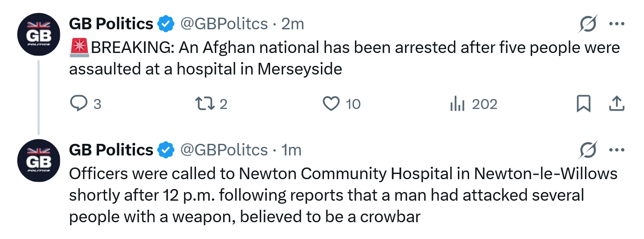Bookmark the first tweet
Screen dimensions: 644x239
(583, 104)
